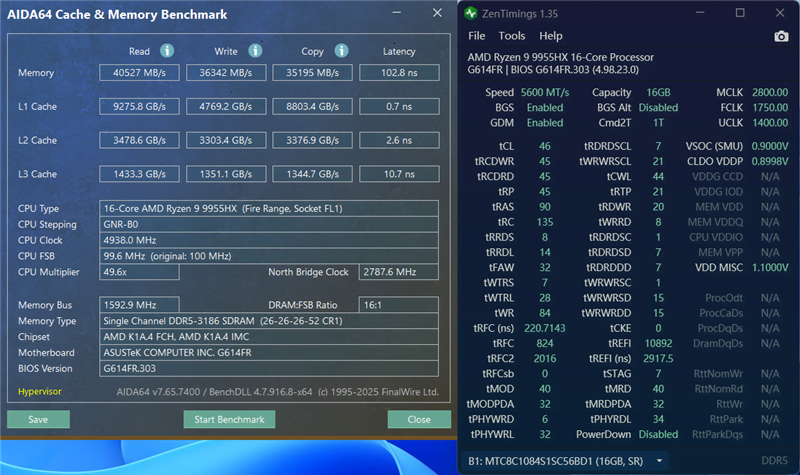The image size is (800, 475).
Task: Click the CPU FSB field 99.6 MHz
Action: [x=269, y=256]
